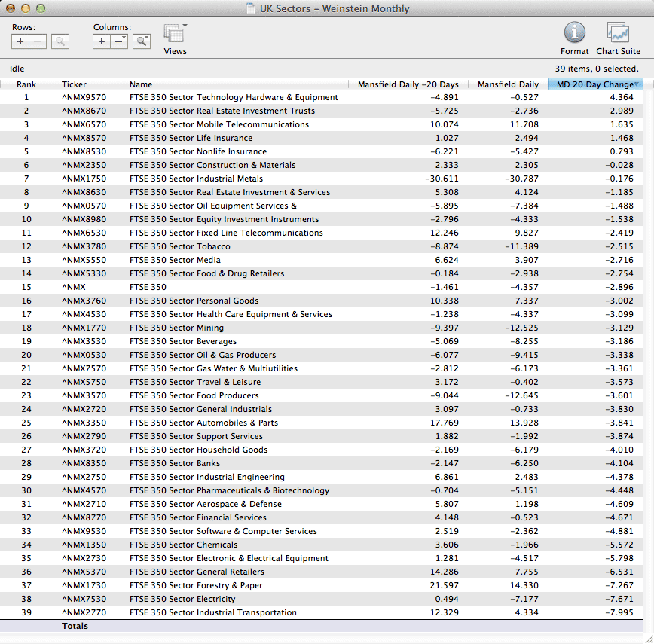Click the add row plus button
The width and height of the screenshot is (654, 644).
tap(20, 41)
